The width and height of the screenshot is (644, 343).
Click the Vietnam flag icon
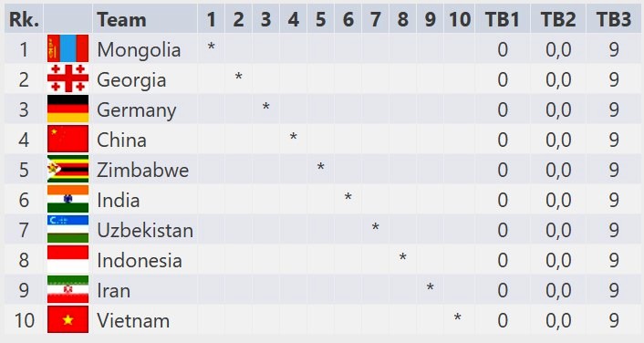click(x=68, y=319)
